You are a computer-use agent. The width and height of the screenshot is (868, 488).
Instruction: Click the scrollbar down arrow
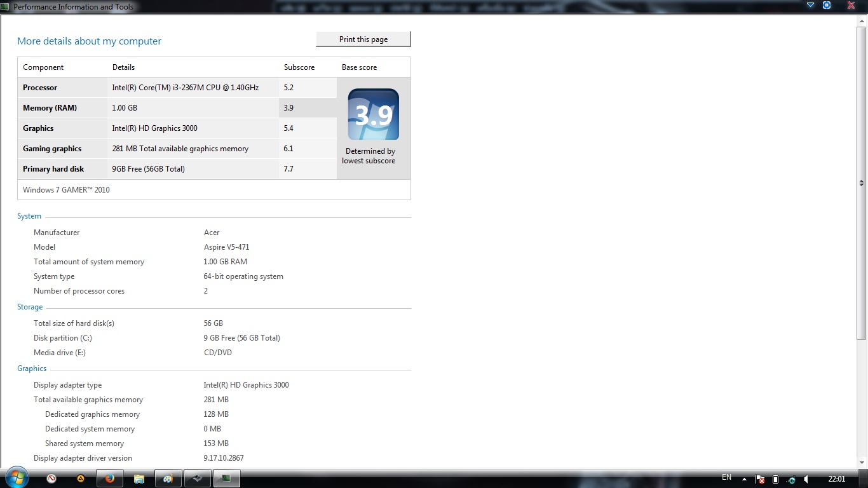coord(862,464)
